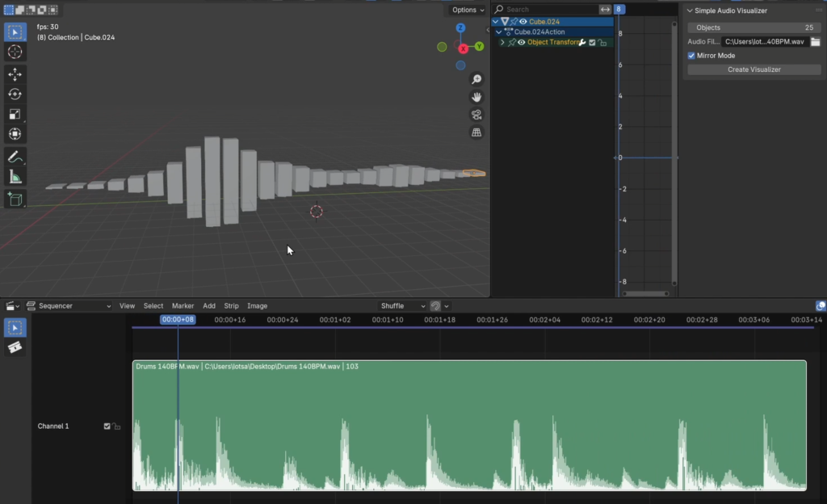827x504 pixels.
Task: Hide Cube.024 using its eye icon
Action: pyautogui.click(x=523, y=22)
